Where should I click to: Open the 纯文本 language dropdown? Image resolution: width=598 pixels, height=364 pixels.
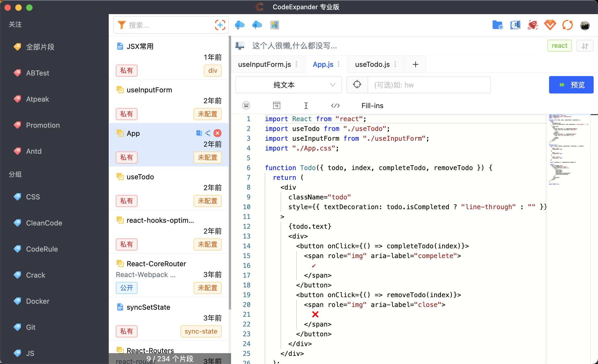(x=288, y=85)
